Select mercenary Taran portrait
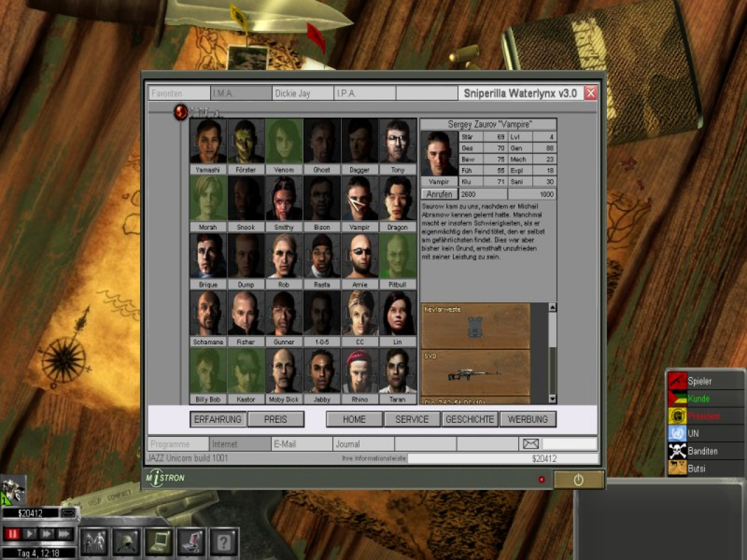This screenshot has height=560, width=747. pyautogui.click(x=397, y=371)
